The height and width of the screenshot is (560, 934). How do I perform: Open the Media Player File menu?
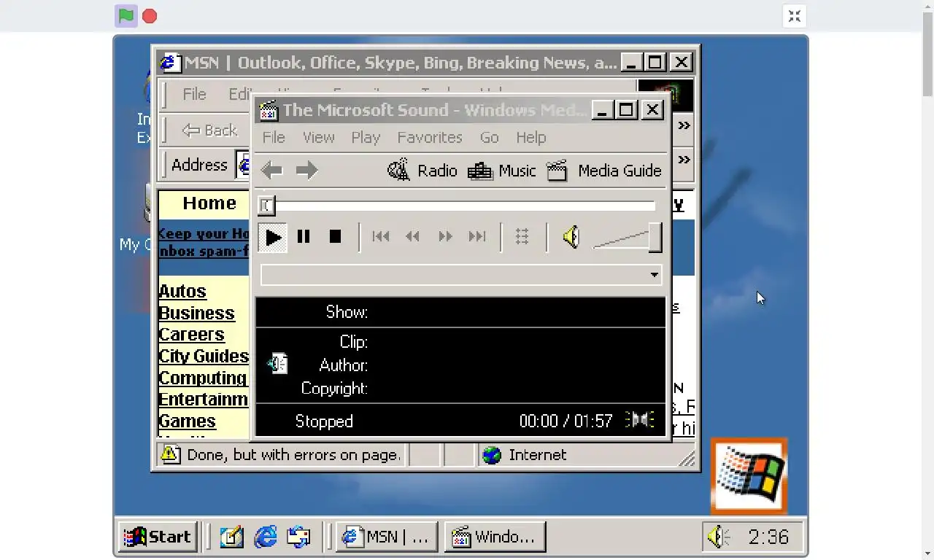pyautogui.click(x=274, y=137)
